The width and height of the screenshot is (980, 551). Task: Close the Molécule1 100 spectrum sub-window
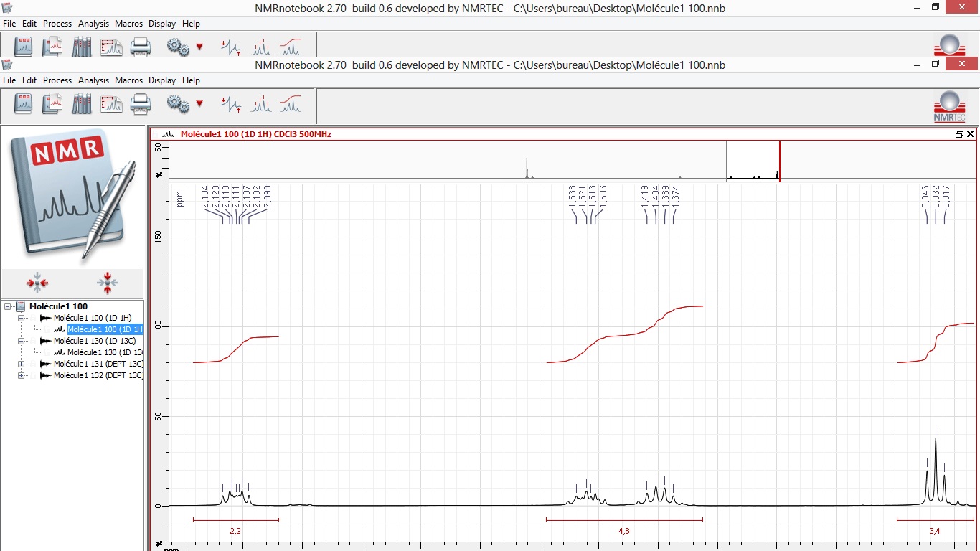pyautogui.click(x=971, y=134)
